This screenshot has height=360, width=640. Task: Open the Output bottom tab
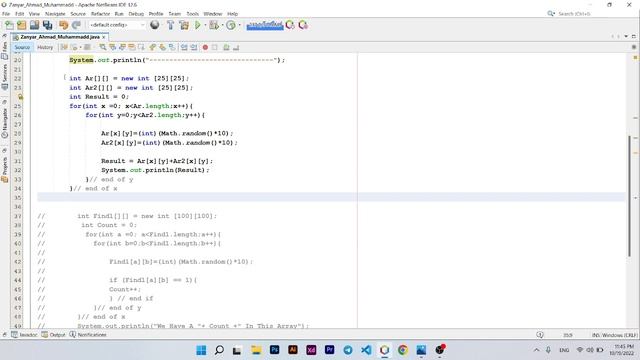click(53, 335)
